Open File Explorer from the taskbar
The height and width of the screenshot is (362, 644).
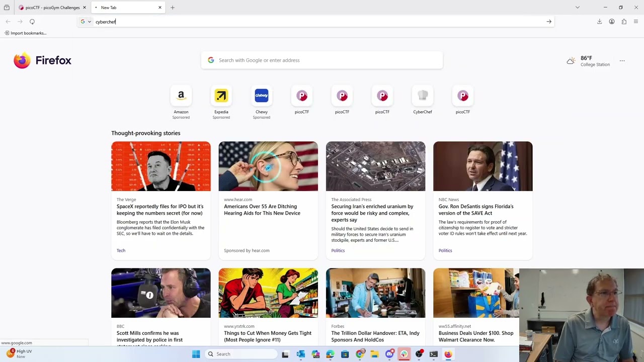click(374, 354)
